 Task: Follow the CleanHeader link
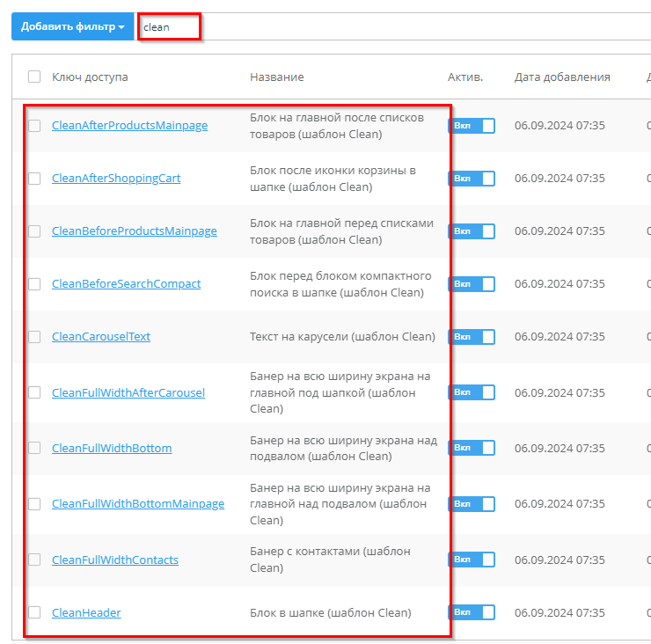click(86, 613)
